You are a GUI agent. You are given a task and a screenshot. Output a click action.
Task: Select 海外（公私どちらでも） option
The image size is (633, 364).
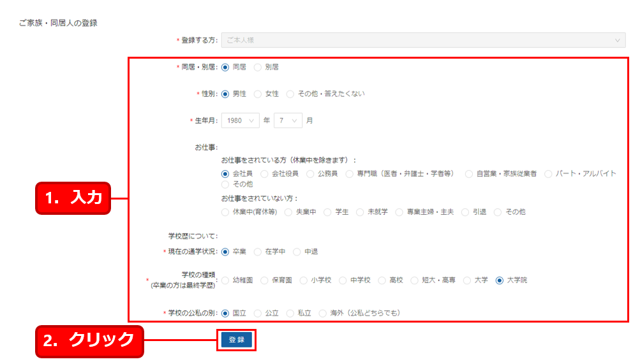pyautogui.click(x=323, y=313)
